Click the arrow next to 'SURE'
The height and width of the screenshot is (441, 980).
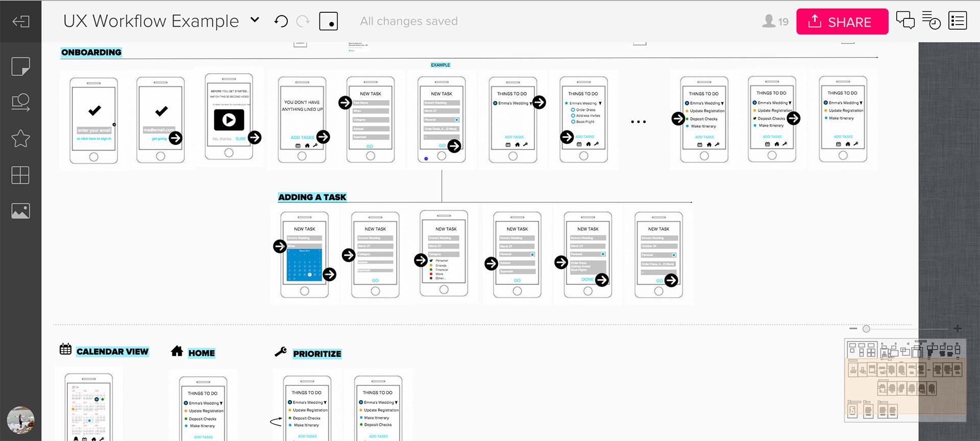click(x=255, y=137)
